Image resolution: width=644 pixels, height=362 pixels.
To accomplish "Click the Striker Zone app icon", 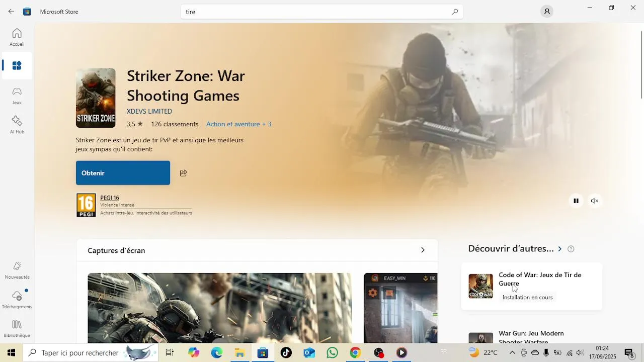I will coord(96,98).
